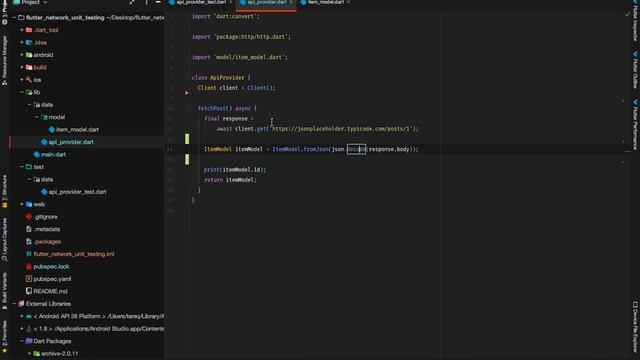
Task: Collapse the model folder under lib/data
Action: [37, 117]
